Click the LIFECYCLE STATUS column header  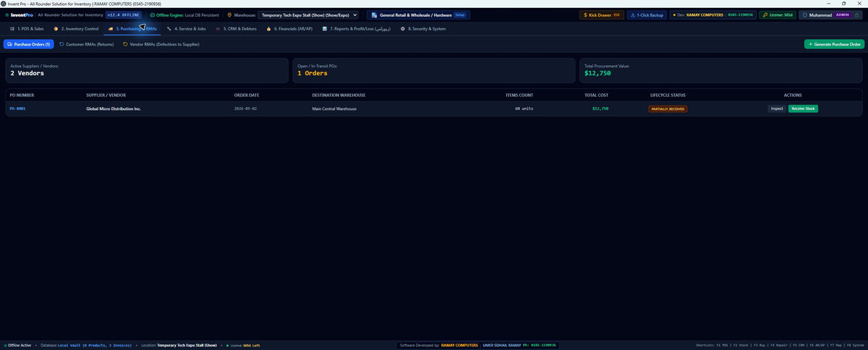[668, 95]
